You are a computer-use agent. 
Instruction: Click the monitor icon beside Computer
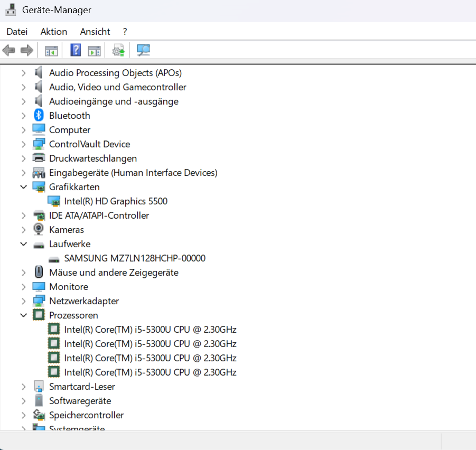(x=39, y=129)
